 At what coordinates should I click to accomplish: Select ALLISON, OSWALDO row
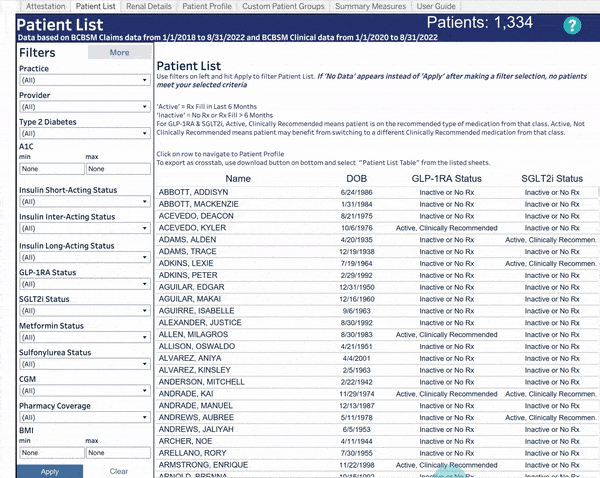click(377, 346)
